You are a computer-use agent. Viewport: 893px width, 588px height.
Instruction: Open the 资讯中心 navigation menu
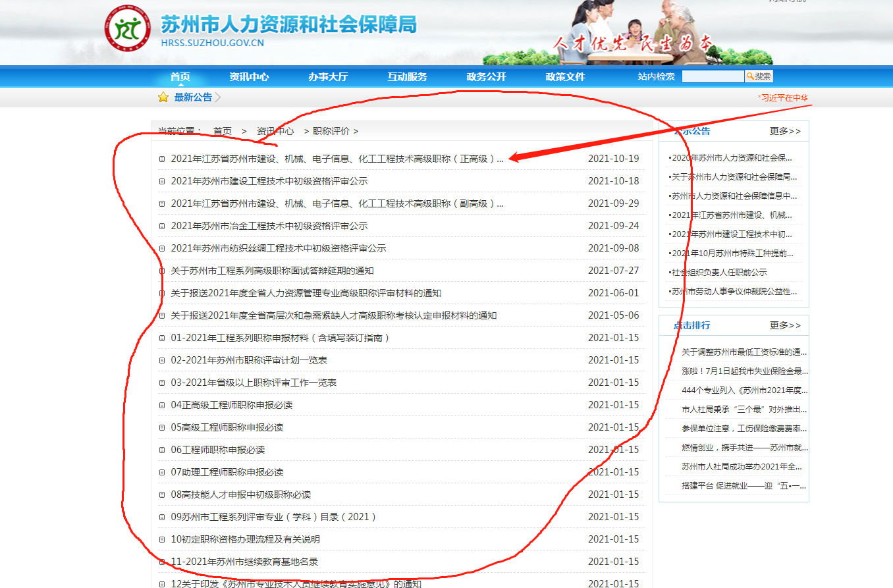(249, 76)
